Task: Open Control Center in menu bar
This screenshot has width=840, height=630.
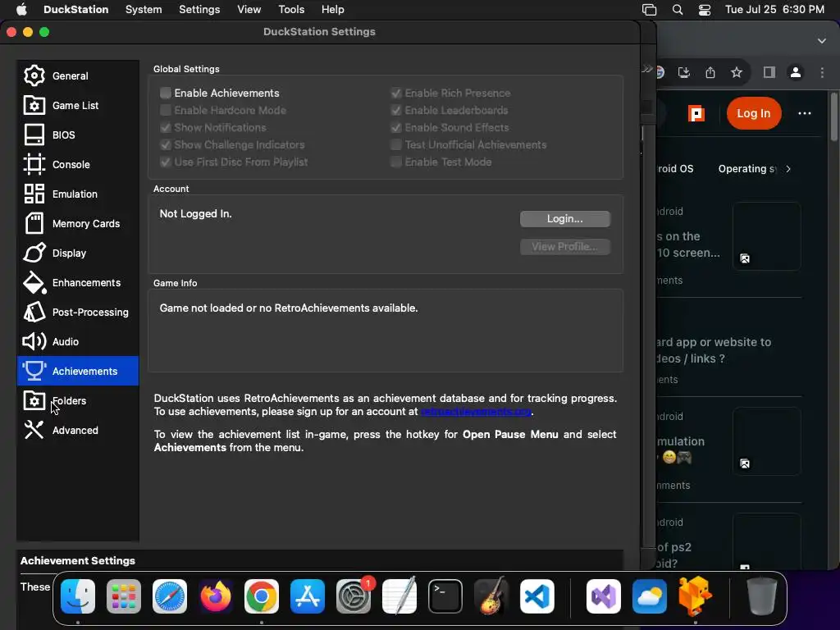Action: pyautogui.click(x=705, y=10)
